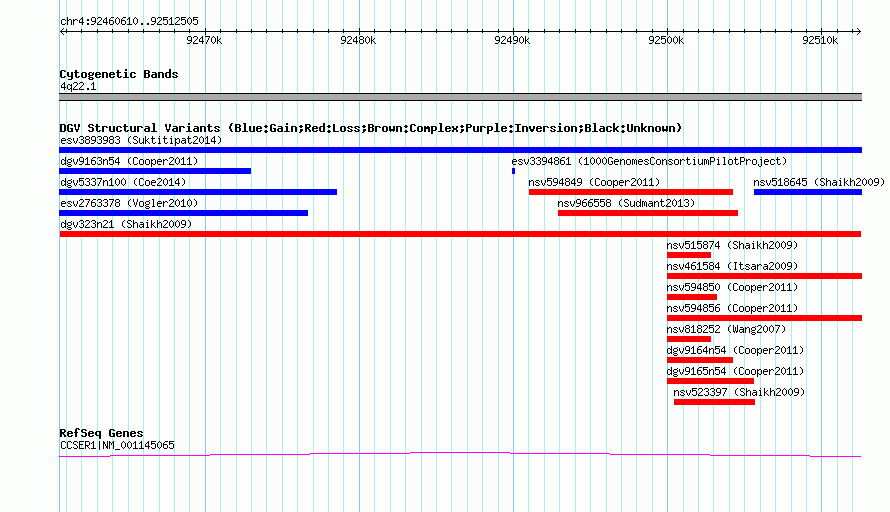The image size is (890, 512).
Task: Open nsv594856 (Cooper2011) variant label
Action: 732,308
